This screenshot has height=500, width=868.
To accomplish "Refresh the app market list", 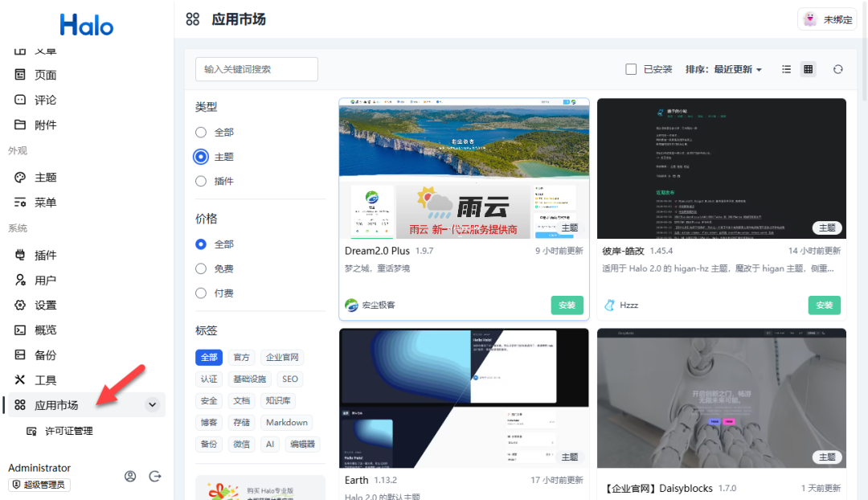I will coord(838,69).
